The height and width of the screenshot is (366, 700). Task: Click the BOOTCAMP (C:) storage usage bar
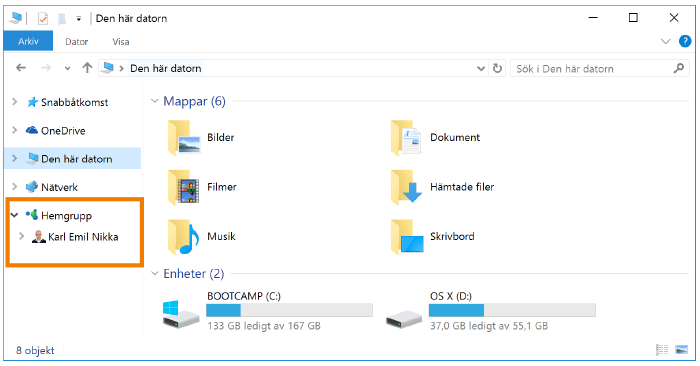pos(289,310)
